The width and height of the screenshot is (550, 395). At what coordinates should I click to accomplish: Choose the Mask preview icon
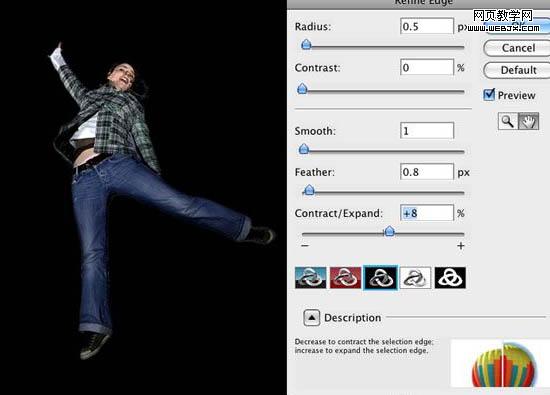tap(450, 277)
